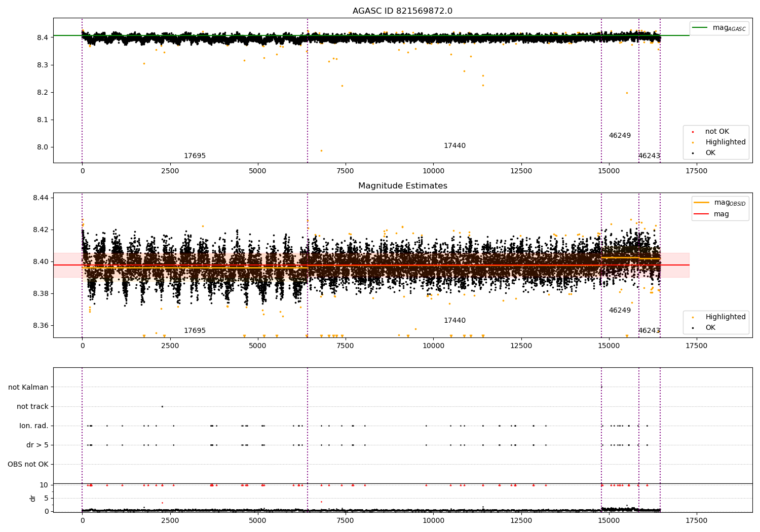Click obsid label 17695 in top plot

pos(195,156)
